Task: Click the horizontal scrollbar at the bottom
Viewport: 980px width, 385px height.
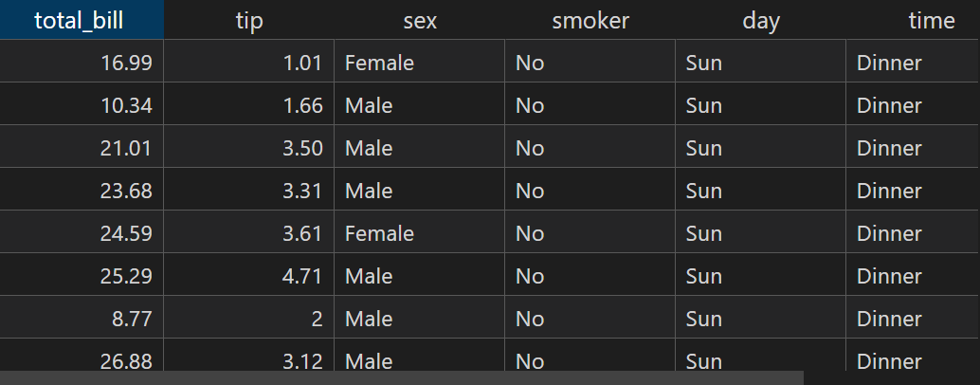Action: pos(401,378)
